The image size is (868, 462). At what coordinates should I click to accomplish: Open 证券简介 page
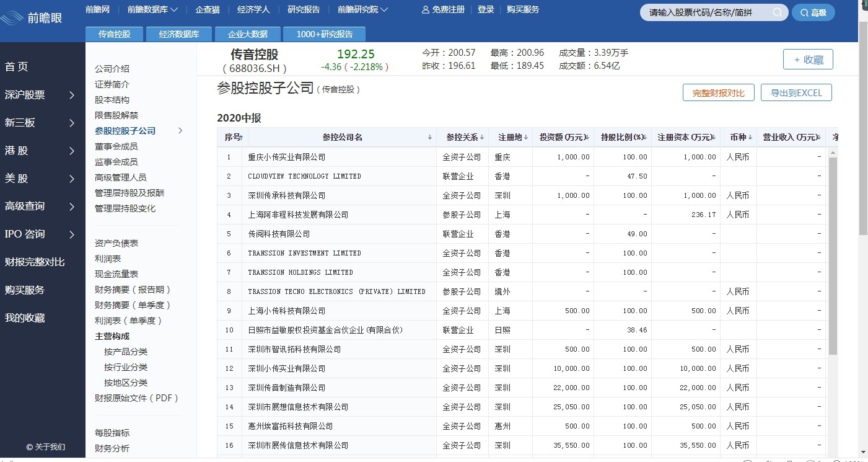point(112,84)
